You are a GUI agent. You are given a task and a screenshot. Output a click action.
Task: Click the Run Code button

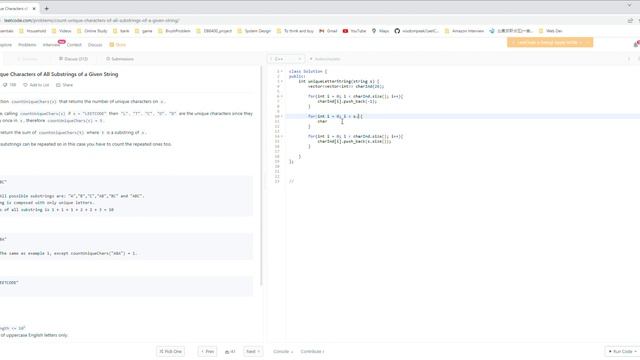point(622,351)
